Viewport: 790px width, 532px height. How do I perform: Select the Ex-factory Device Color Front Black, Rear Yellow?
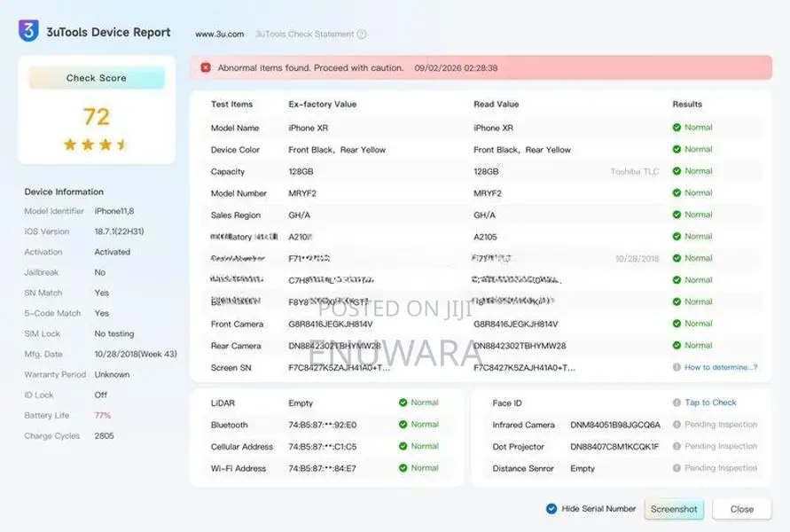pos(337,150)
